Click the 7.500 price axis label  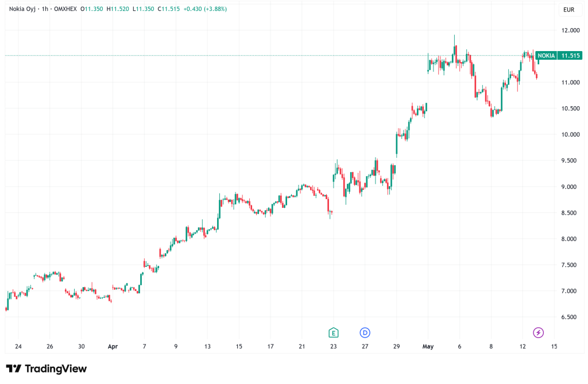coord(570,265)
